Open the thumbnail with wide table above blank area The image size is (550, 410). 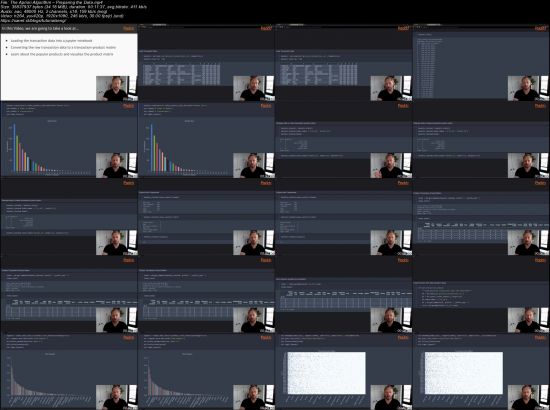click(x=344, y=294)
